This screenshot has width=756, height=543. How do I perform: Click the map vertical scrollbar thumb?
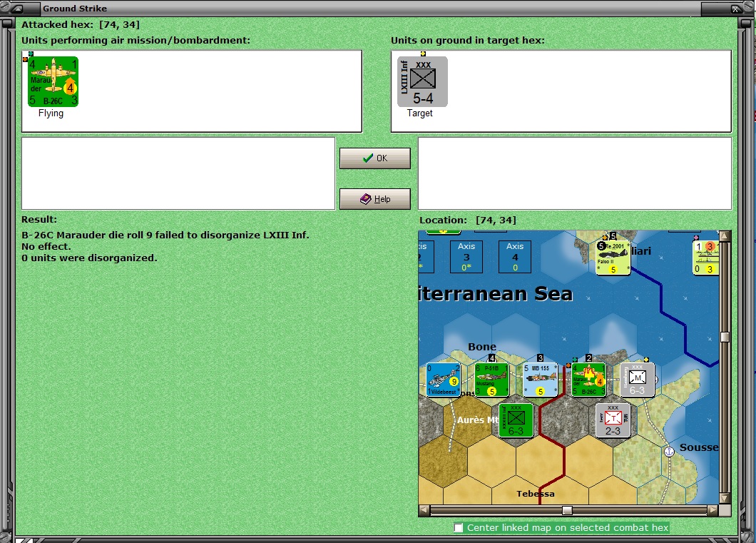[x=725, y=337]
